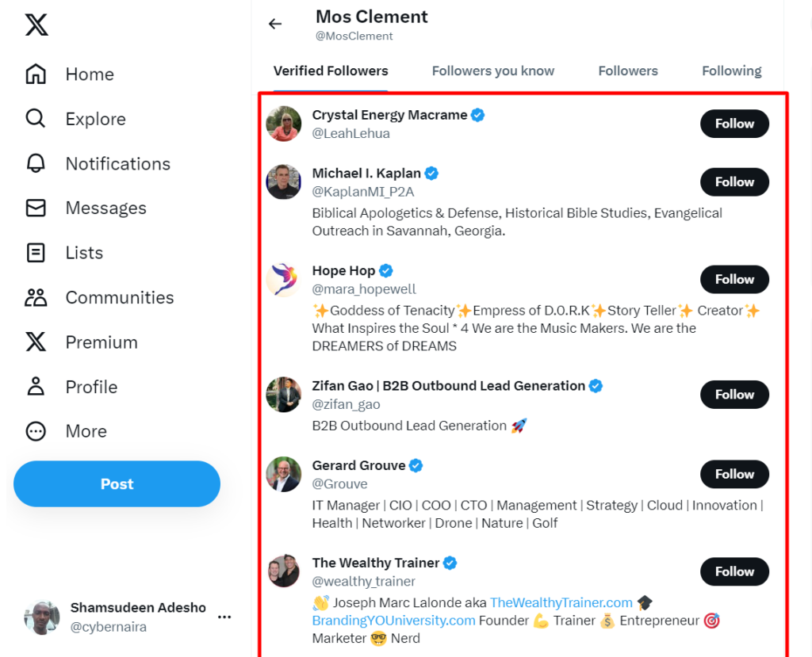Select the Explore magnifying glass icon
The height and width of the screenshot is (657, 812).
pos(36,118)
